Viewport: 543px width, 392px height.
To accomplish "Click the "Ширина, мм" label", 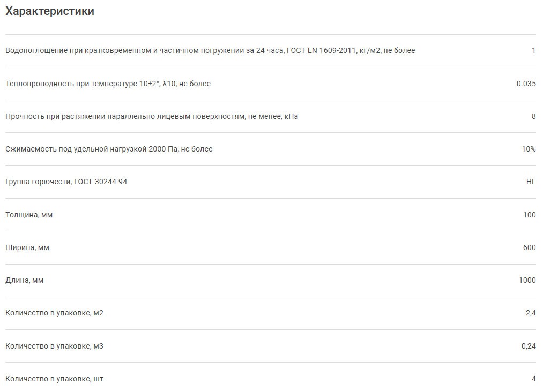I will [27, 247].
